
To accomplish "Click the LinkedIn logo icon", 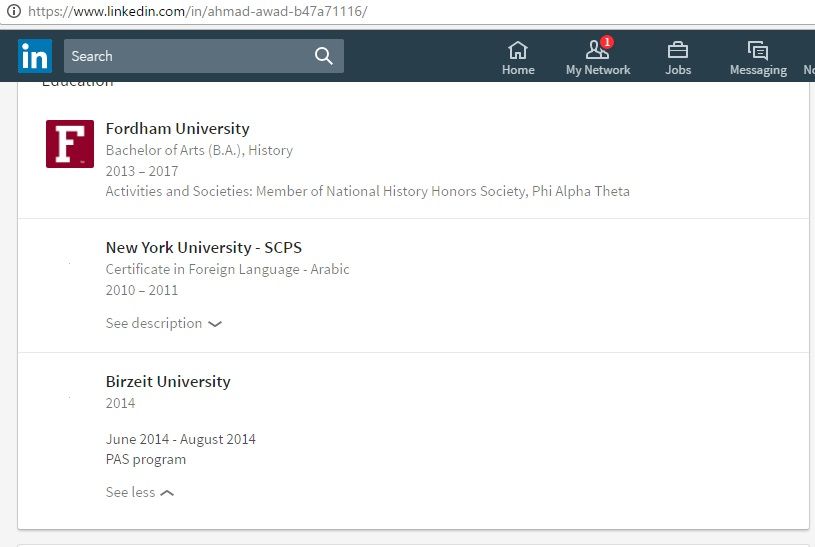I will pos(34,56).
